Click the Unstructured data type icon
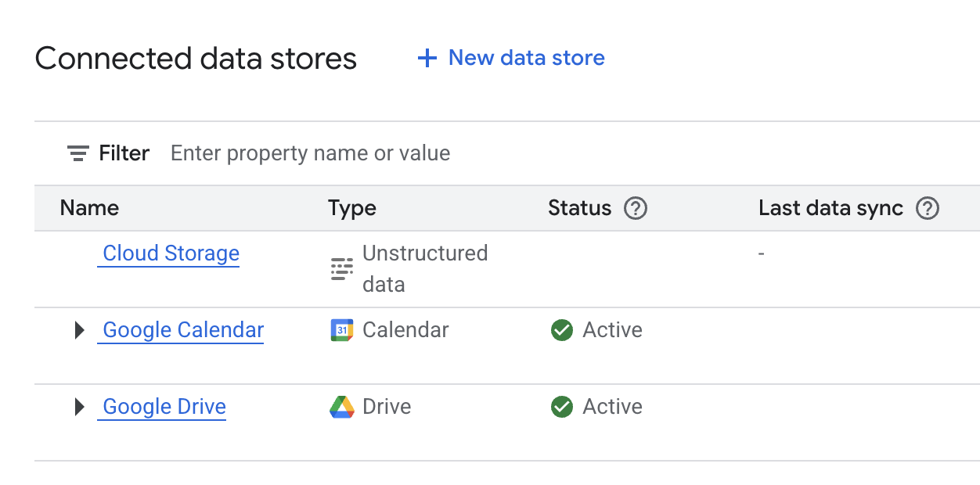 coord(340,268)
